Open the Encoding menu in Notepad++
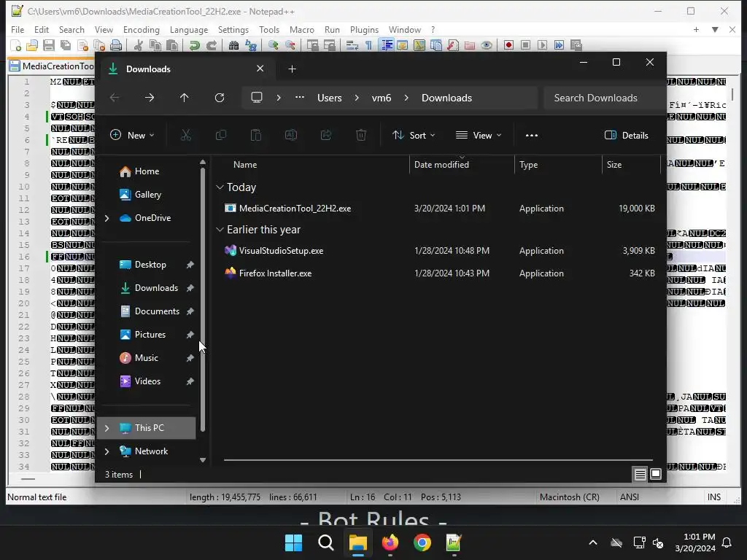Viewport: 747px width, 560px height. click(141, 29)
